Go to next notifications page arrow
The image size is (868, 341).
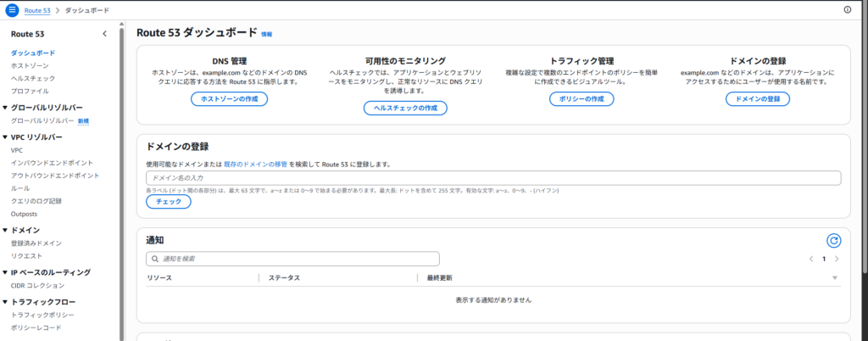(837, 259)
